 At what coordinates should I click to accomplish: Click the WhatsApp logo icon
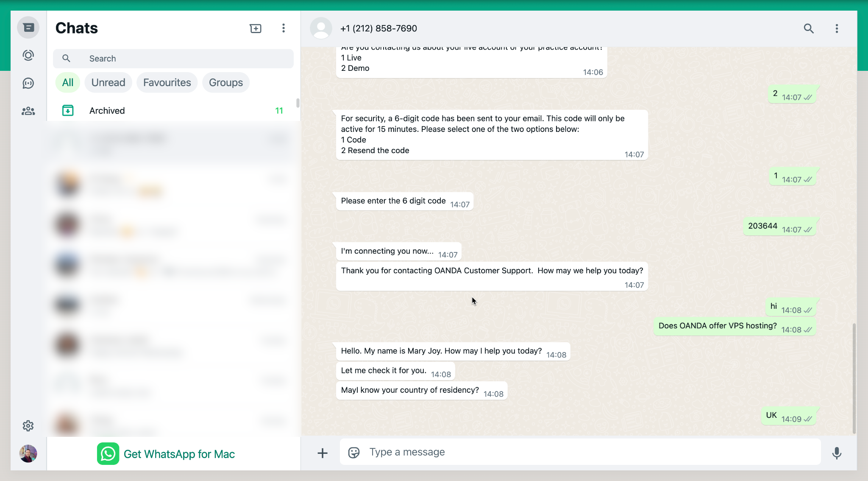click(x=108, y=454)
